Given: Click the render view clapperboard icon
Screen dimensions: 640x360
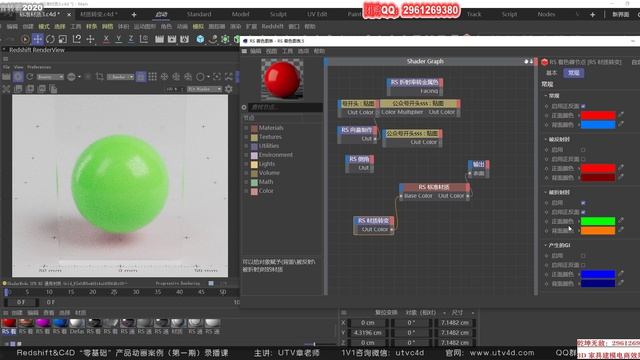Looking at the screenshot, I should [159, 39].
